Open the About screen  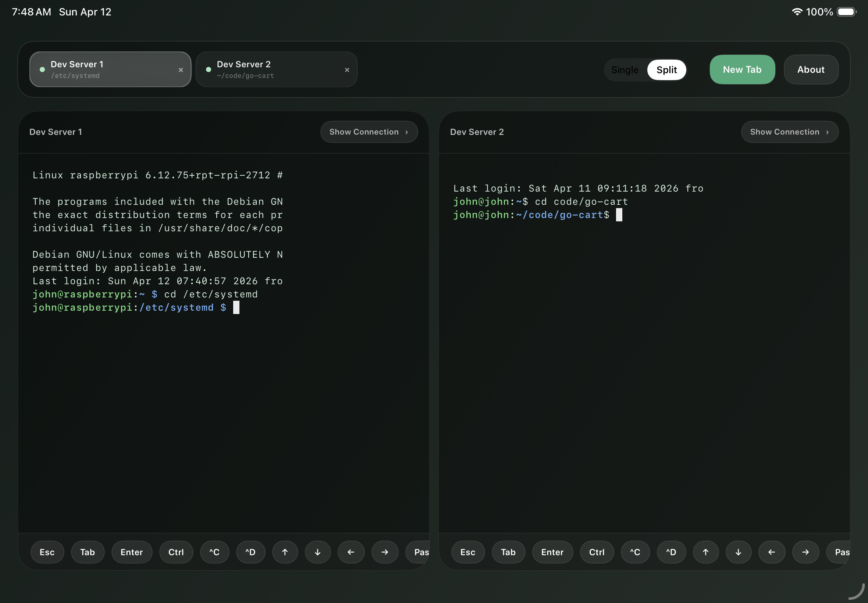tap(811, 69)
